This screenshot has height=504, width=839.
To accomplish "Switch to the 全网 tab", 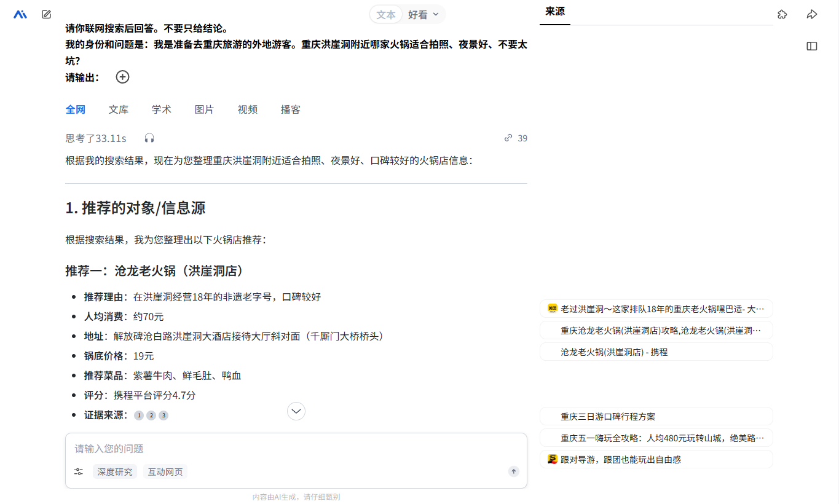I will [76, 109].
